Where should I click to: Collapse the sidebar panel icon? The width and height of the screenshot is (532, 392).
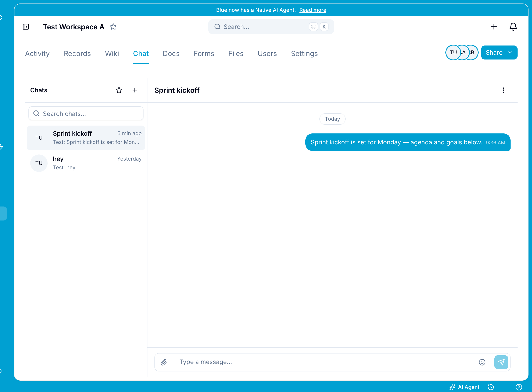[26, 27]
